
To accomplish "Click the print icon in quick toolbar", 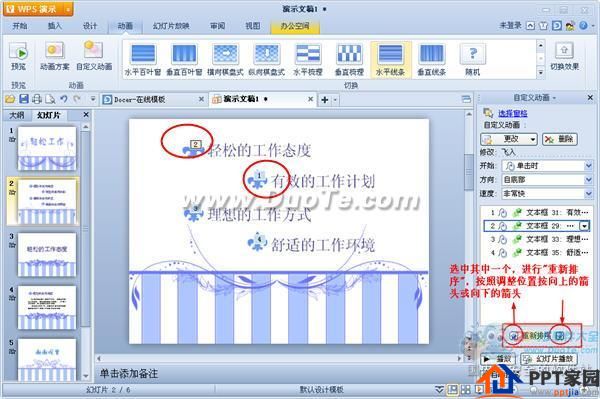I will [x=37, y=99].
